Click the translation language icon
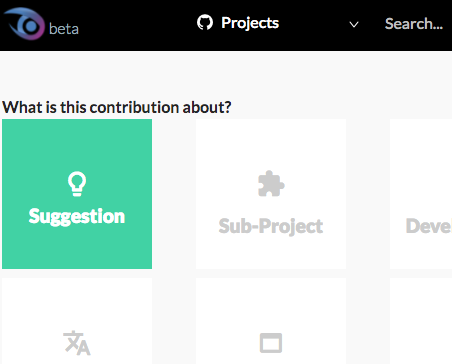The height and width of the screenshot is (364, 452). [x=77, y=343]
